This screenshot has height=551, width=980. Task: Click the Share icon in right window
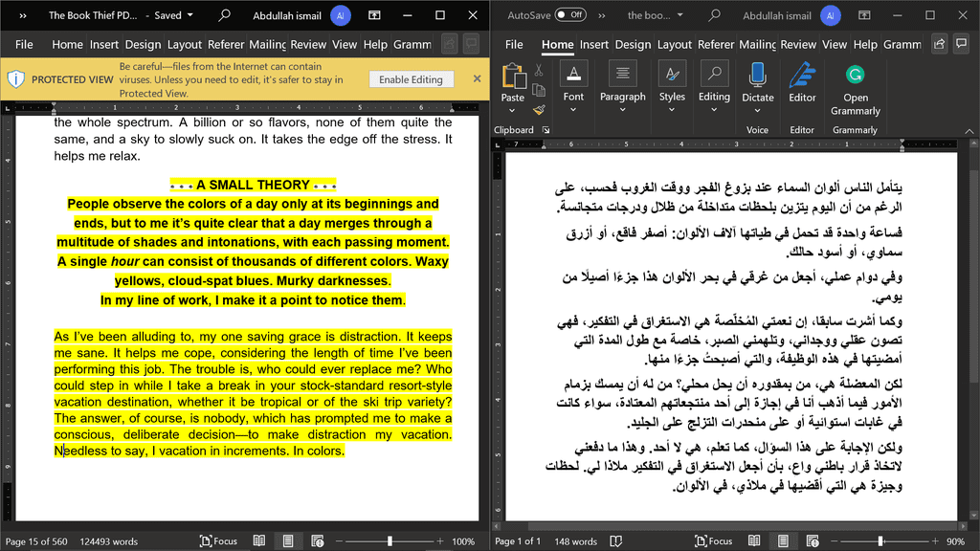coord(939,44)
